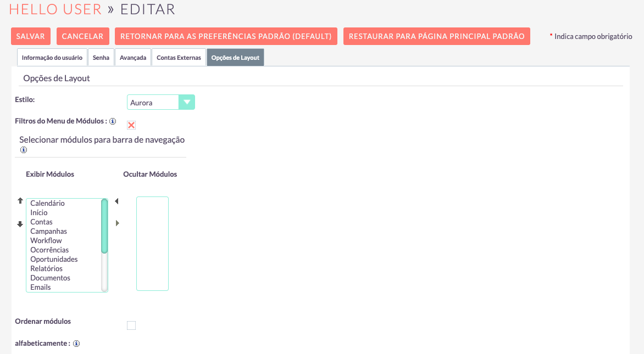Click the move module down arrow icon
Image resolution: width=644 pixels, height=354 pixels.
pos(20,224)
